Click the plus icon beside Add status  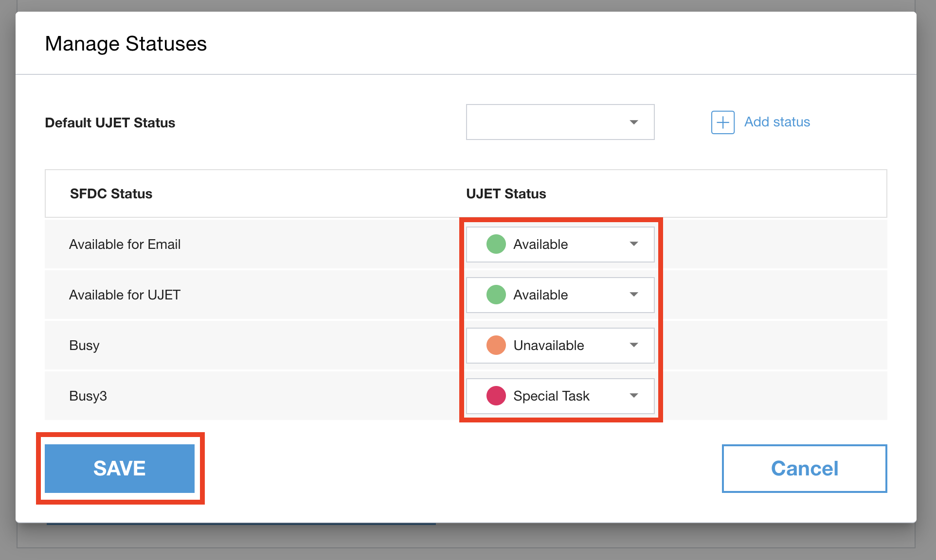point(722,122)
